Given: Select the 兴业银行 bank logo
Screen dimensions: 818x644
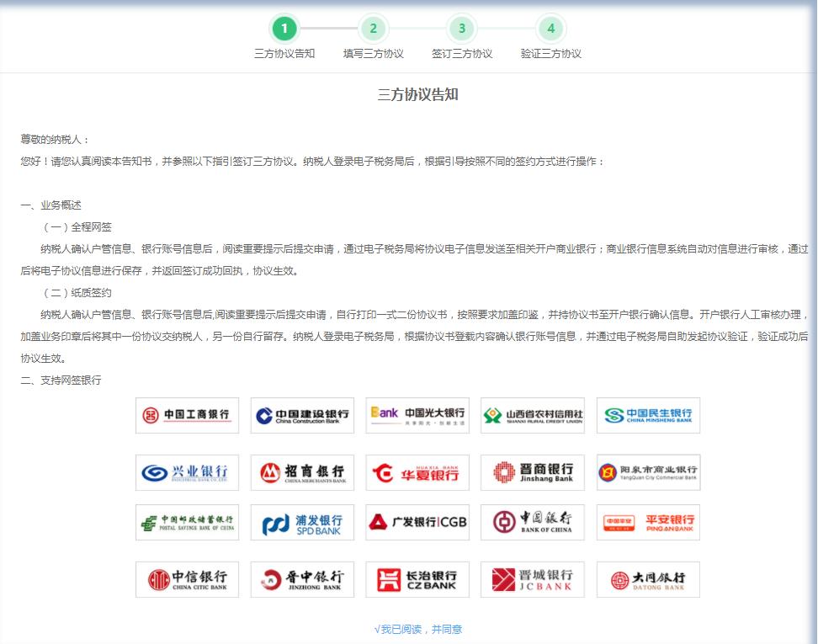Looking at the screenshot, I should [186, 472].
